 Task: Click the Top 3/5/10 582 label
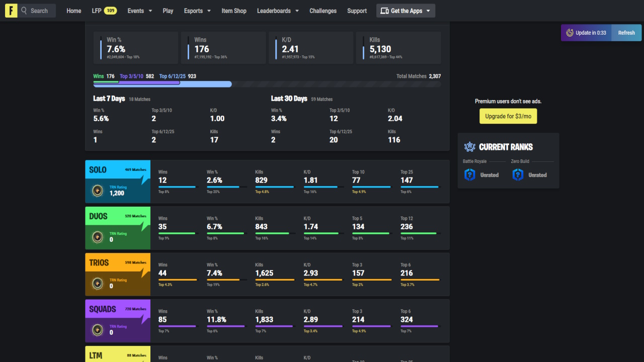pyautogui.click(x=137, y=76)
